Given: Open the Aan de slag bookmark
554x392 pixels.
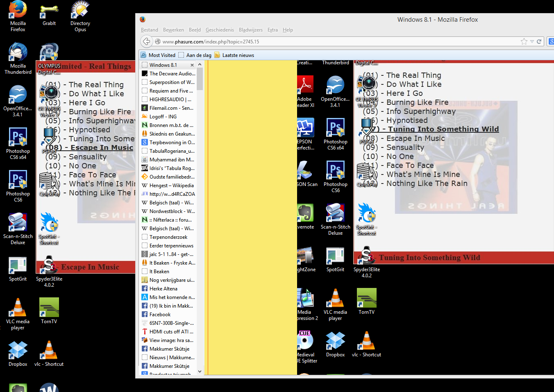Looking at the screenshot, I should click(x=195, y=55).
